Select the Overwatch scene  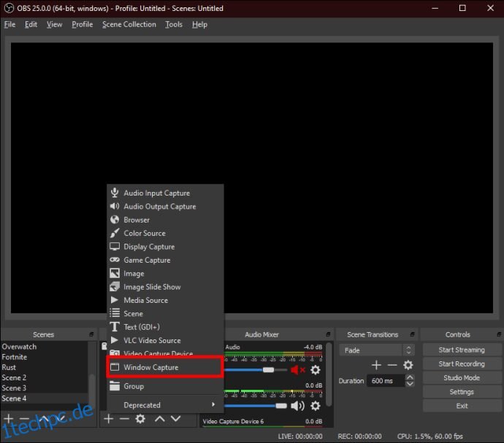coord(45,347)
